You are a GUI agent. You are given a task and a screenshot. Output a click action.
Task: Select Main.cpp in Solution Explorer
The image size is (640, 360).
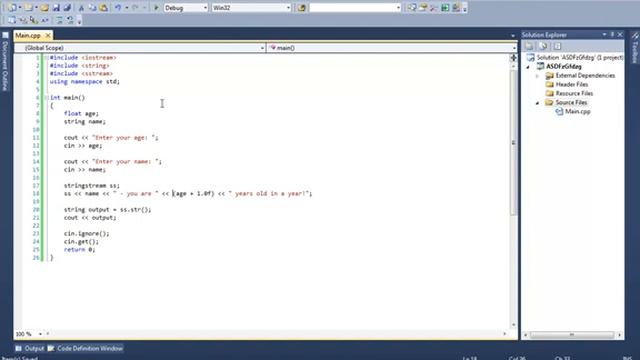[x=573, y=111]
